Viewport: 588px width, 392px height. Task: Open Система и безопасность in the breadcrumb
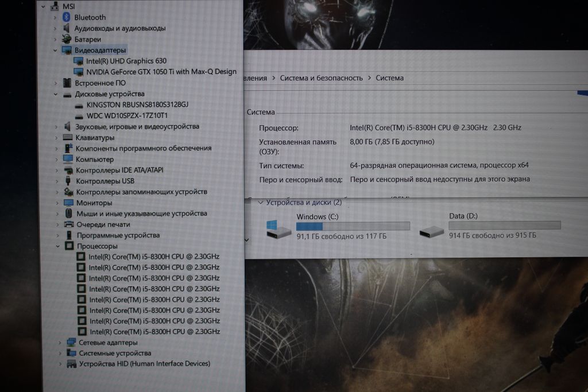coord(322,78)
